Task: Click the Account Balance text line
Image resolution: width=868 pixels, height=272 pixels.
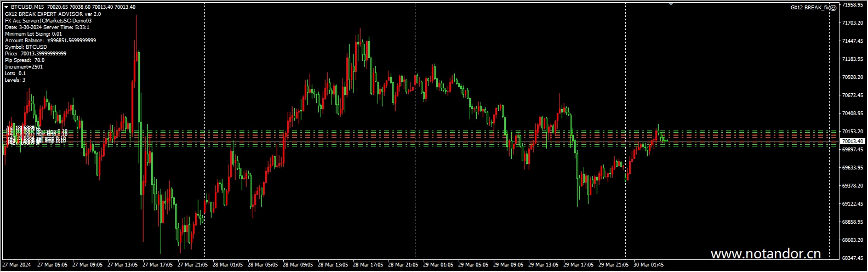Action: (x=50, y=41)
